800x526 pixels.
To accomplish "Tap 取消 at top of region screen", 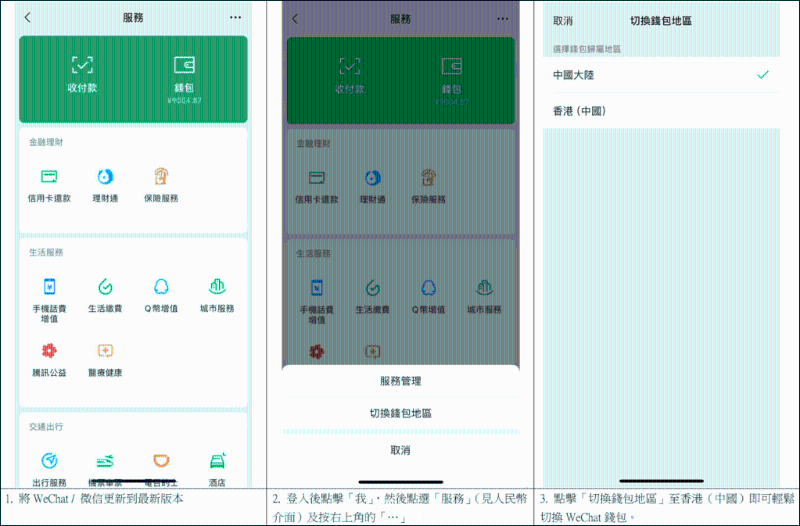I will (563, 20).
